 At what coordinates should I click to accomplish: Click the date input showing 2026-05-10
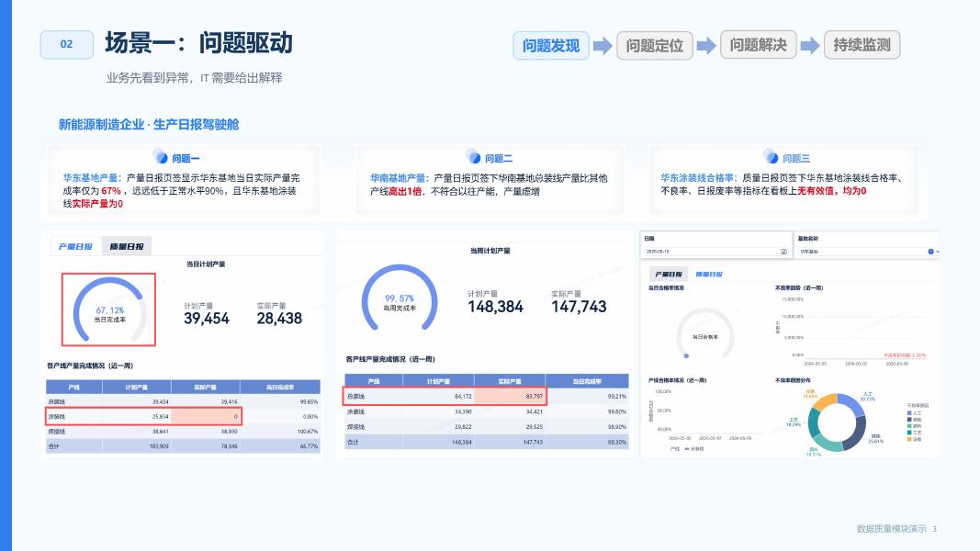[x=715, y=251]
